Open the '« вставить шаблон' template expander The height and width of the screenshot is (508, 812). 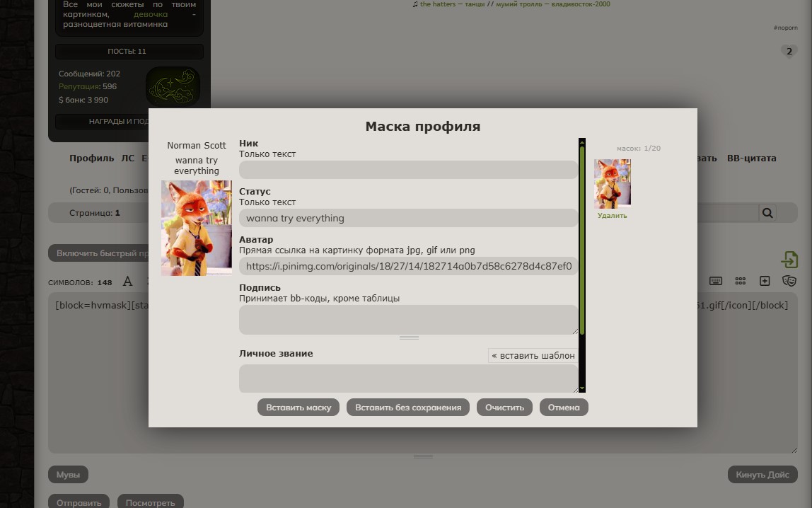(x=533, y=356)
